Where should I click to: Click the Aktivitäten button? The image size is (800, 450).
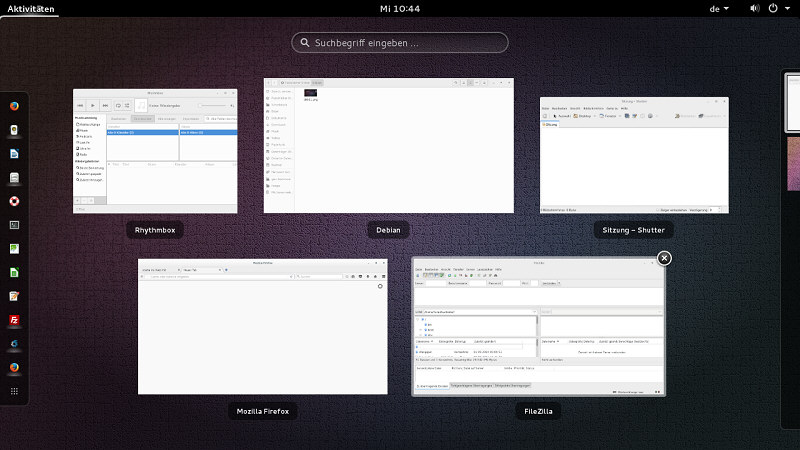31,8
